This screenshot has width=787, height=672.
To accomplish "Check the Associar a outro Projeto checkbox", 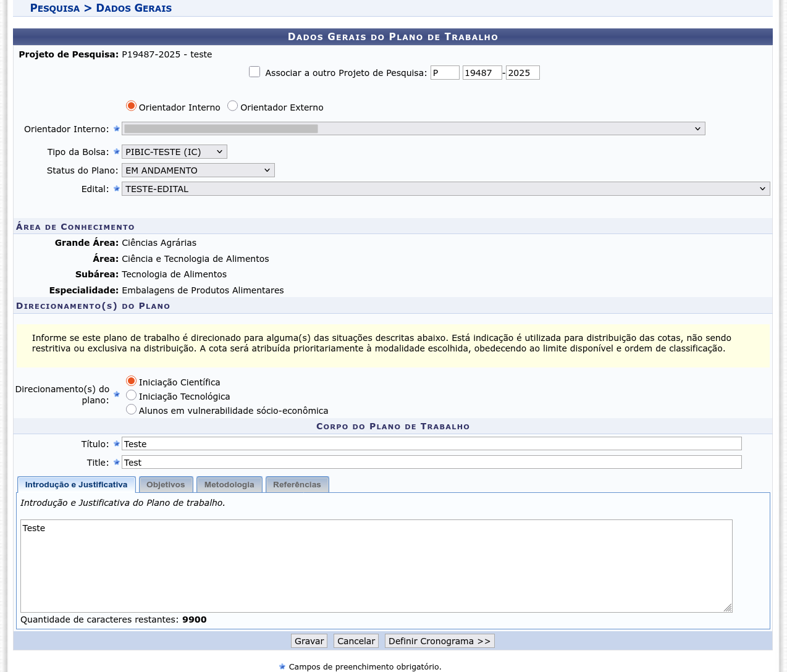I will tap(255, 72).
